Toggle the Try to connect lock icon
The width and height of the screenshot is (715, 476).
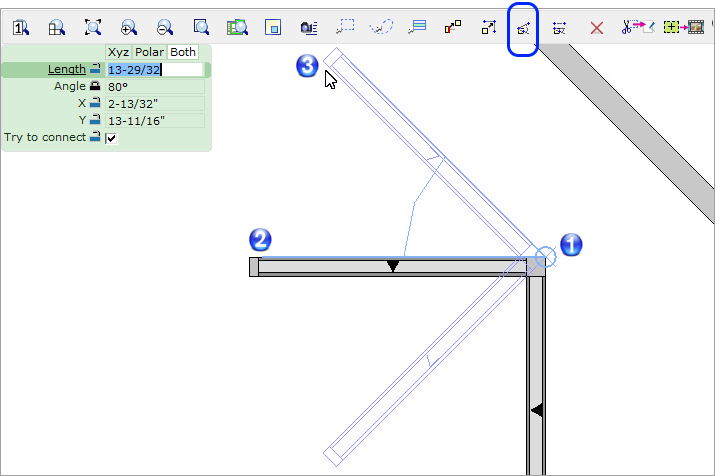tap(95, 136)
